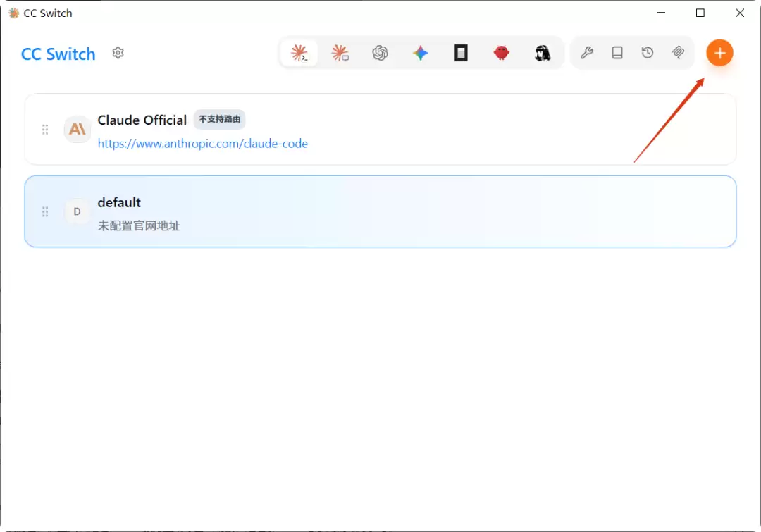Screen dimensions: 761x532
Task: Select the Claude Code terminal app tab
Action: [x=299, y=52]
